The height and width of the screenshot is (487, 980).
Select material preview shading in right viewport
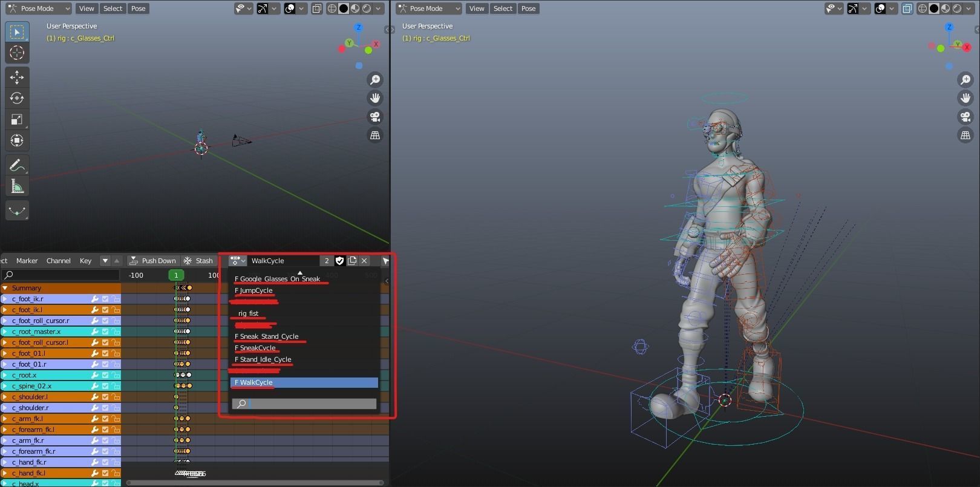[x=946, y=8]
